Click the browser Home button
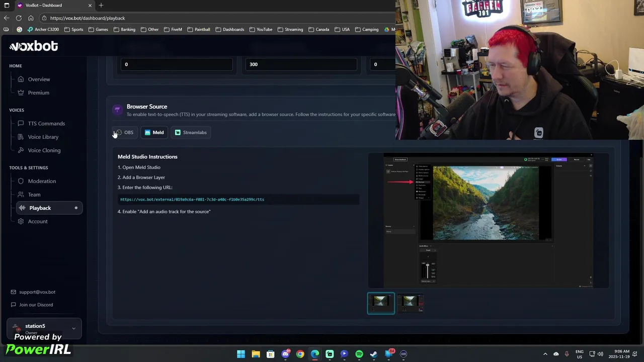644x362 pixels. point(31,18)
